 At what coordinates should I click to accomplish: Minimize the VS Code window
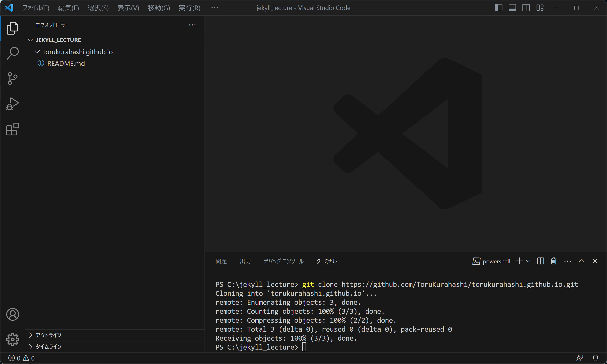click(556, 8)
